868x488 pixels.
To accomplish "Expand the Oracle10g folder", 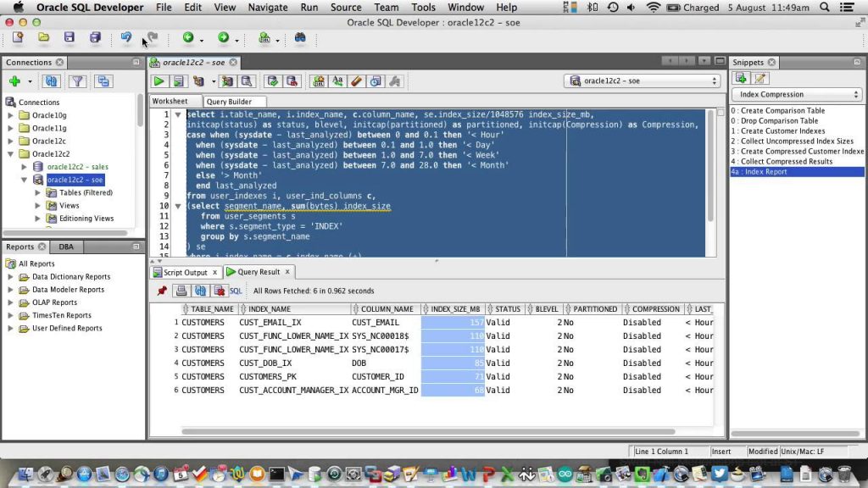I will tap(10, 115).
